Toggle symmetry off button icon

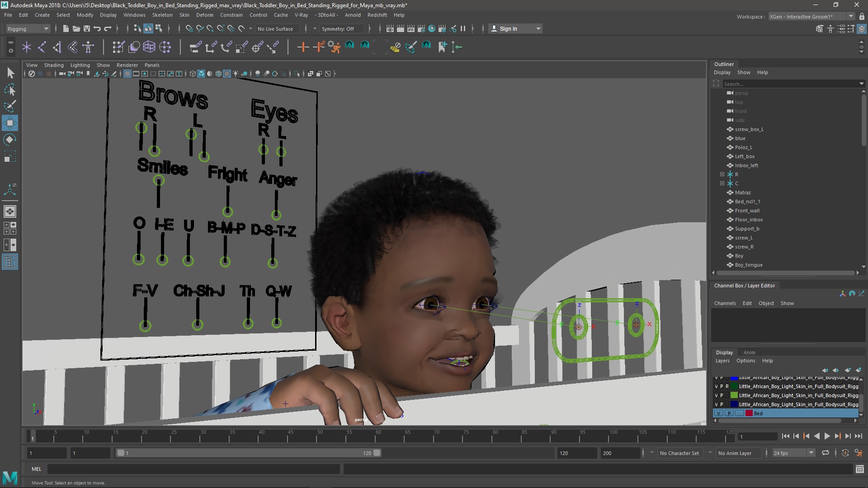click(x=337, y=28)
